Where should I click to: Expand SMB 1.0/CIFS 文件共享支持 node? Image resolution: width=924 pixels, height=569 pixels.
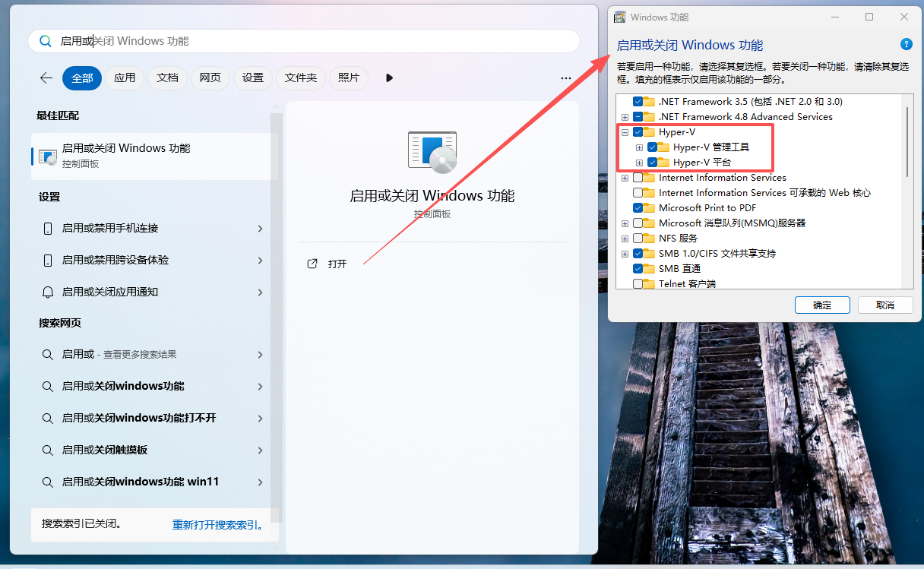pos(625,254)
